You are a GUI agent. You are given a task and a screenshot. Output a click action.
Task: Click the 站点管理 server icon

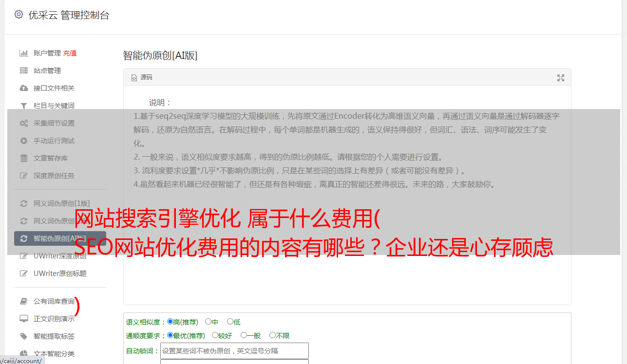pos(23,71)
